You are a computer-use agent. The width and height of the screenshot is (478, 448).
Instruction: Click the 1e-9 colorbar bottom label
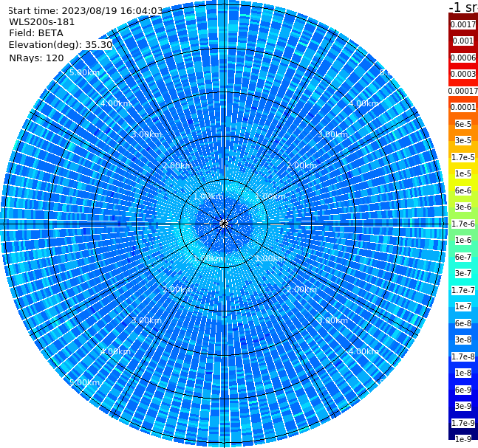pyautogui.click(x=463, y=439)
